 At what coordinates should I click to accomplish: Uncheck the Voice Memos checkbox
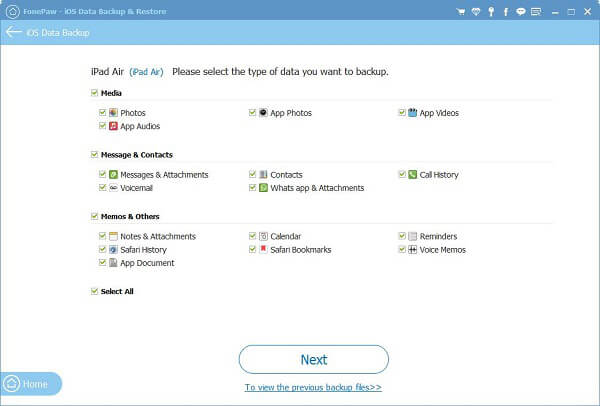click(x=402, y=249)
